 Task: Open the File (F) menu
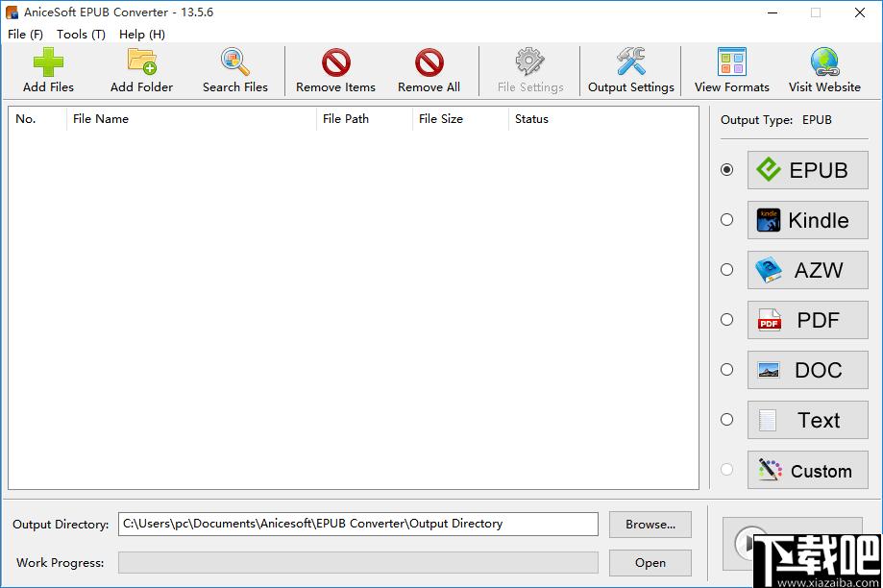tap(25, 35)
